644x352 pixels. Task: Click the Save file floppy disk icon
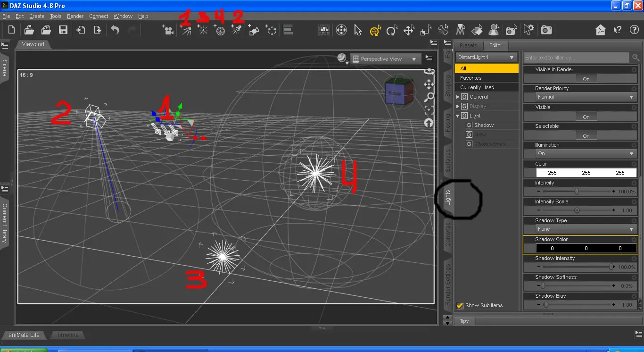pyautogui.click(x=63, y=30)
